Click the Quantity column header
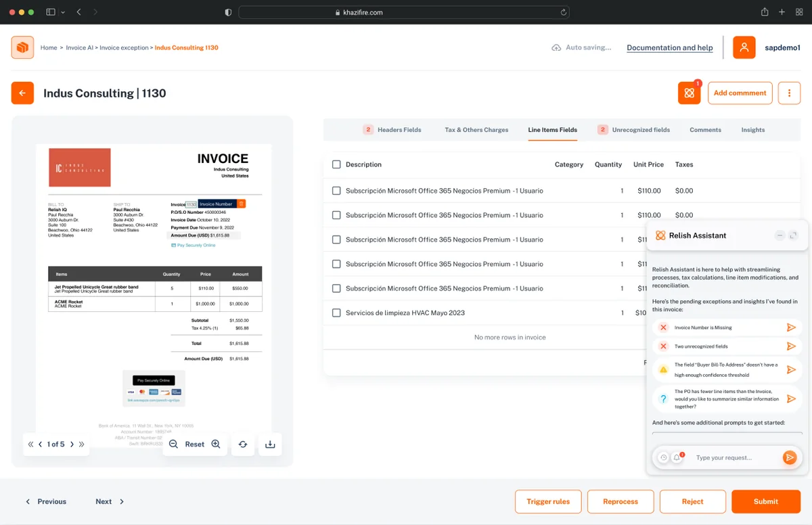Viewport: 812px width, 525px height. [x=608, y=164]
